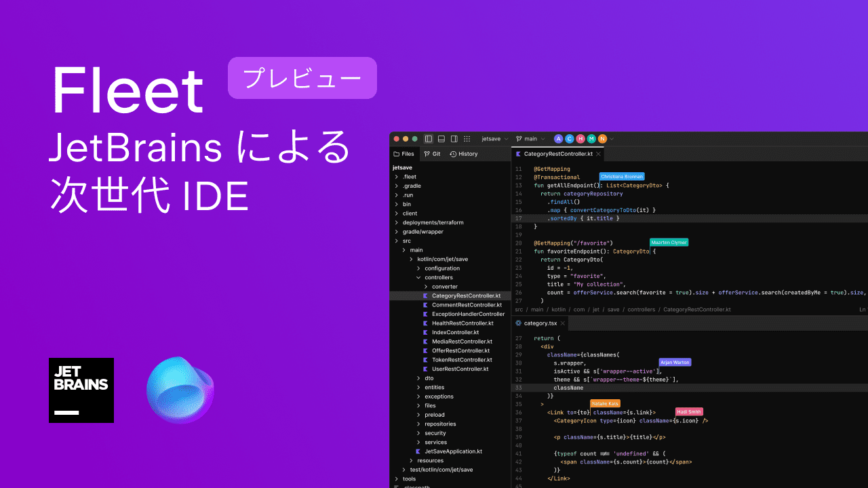The width and height of the screenshot is (868, 488).
Task: Expand the gradle/wrapper folder
Action: coord(397,232)
